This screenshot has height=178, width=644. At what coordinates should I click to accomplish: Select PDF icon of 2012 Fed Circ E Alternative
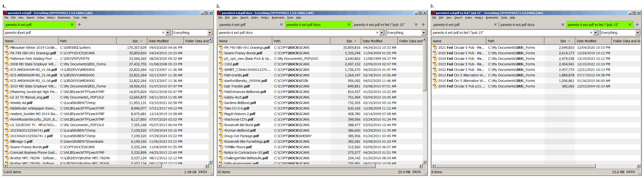[435, 75]
